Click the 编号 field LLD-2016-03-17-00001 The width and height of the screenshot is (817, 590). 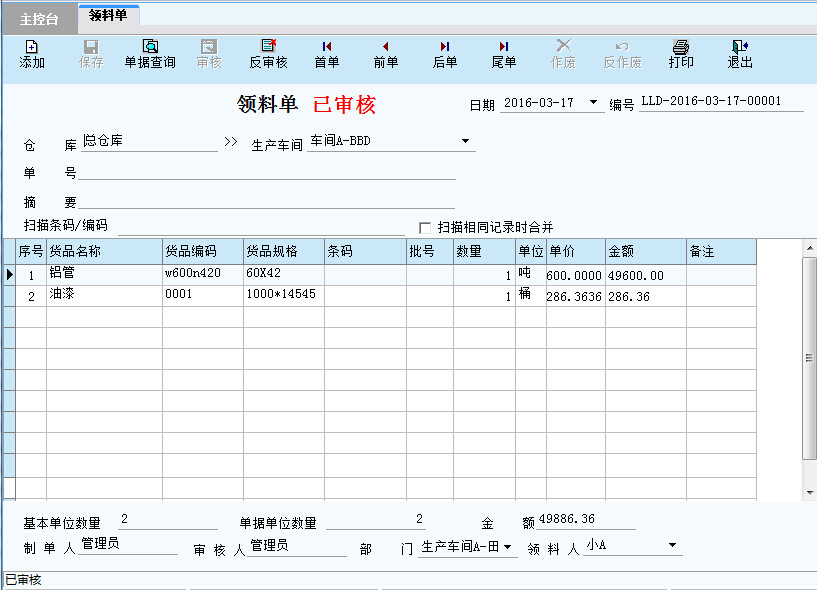pyautogui.click(x=721, y=102)
